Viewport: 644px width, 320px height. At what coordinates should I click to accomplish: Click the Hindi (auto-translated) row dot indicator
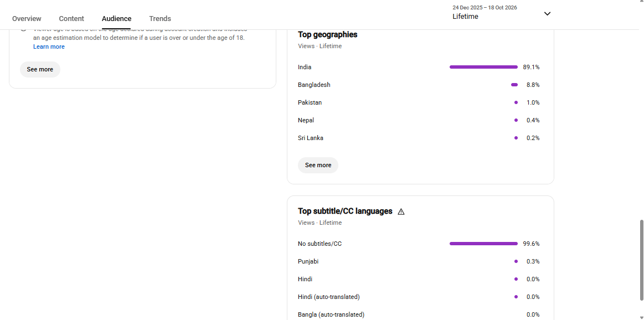(516, 297)
